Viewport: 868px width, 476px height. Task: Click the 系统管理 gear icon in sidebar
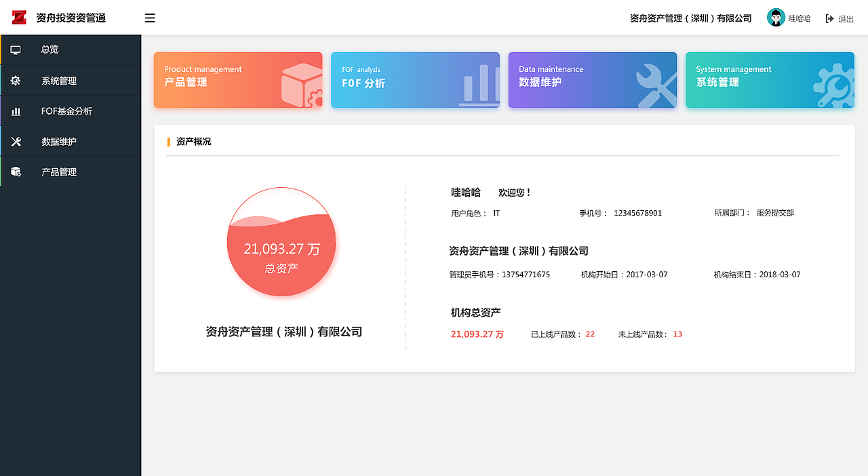[15, 80]
